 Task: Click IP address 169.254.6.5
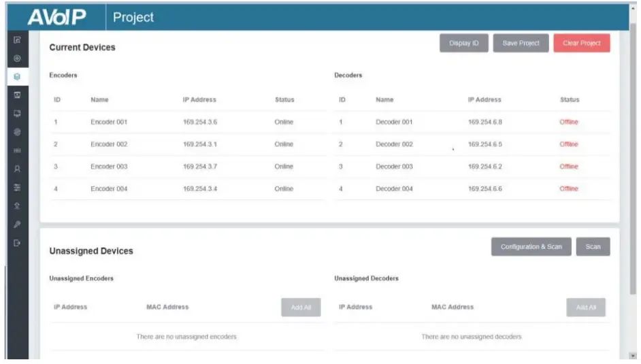pyautogui.click(x=485, y=144)
